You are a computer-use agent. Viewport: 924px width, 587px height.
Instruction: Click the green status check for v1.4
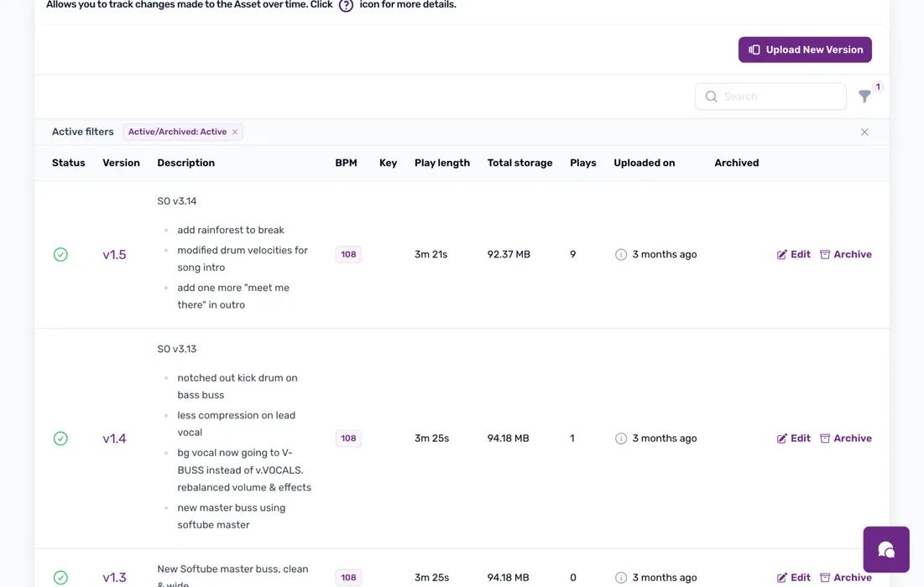pos(60,439)
